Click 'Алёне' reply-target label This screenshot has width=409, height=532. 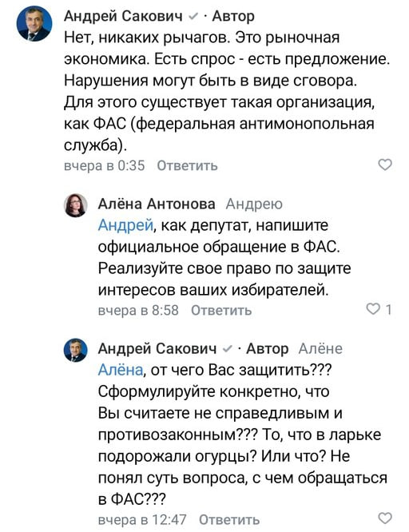click(320, 348)
